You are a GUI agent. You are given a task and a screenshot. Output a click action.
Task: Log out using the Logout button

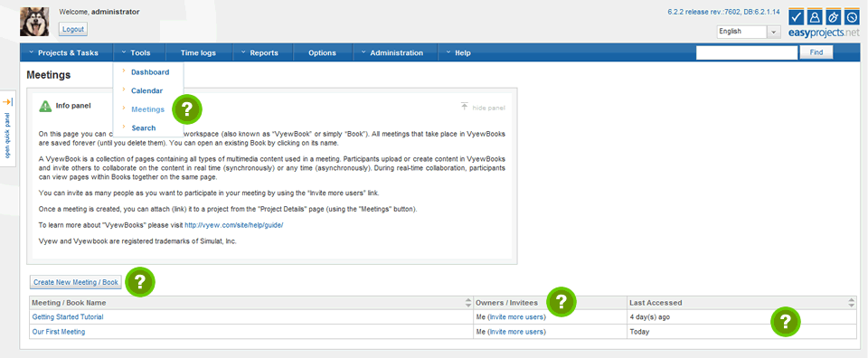73,29
